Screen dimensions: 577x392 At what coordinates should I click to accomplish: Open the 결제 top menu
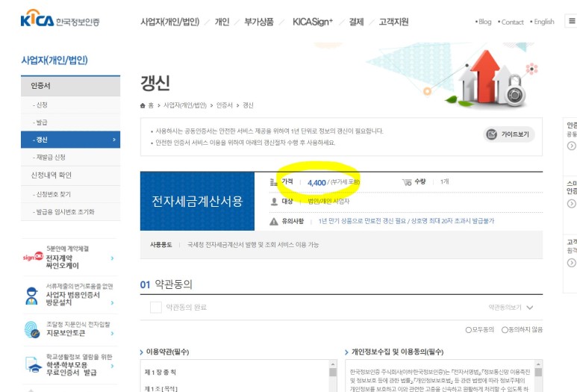click(x=357, y=22)
